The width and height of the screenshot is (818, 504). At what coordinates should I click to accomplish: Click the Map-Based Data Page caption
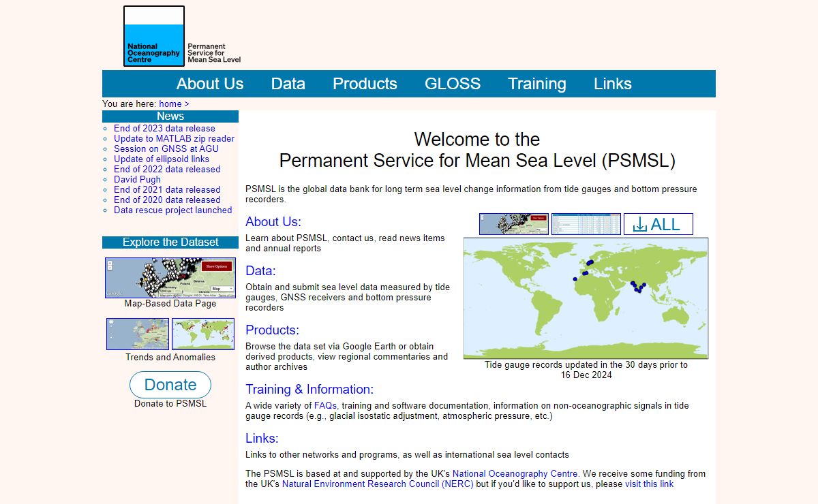coord(170,303)
